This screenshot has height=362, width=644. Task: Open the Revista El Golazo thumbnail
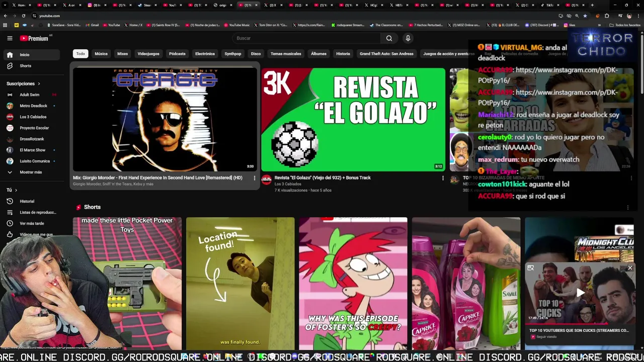(x=353, y=120)
